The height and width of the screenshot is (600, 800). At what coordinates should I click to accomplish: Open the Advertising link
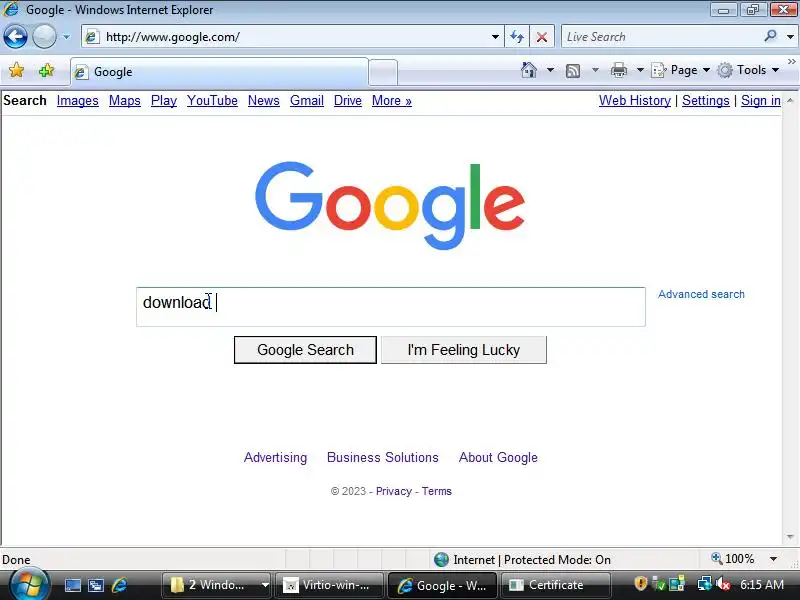pos(276,457)
